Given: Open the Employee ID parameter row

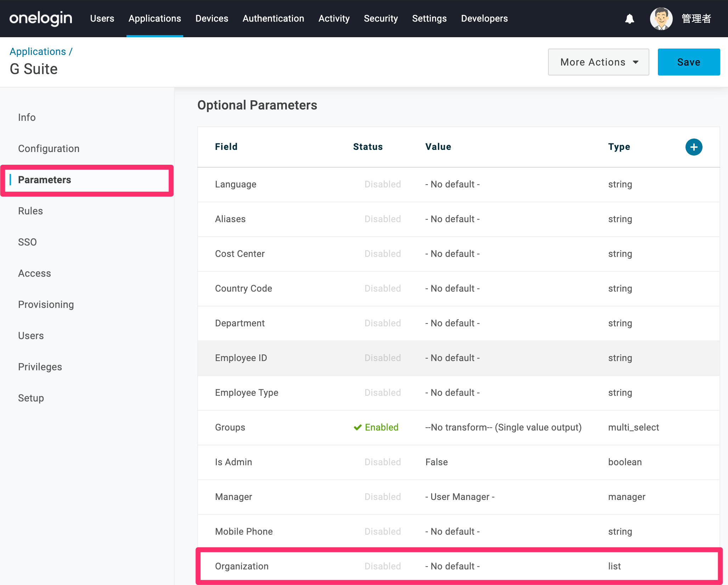Looking at the screenshot, I should click(x=458, y=358).
